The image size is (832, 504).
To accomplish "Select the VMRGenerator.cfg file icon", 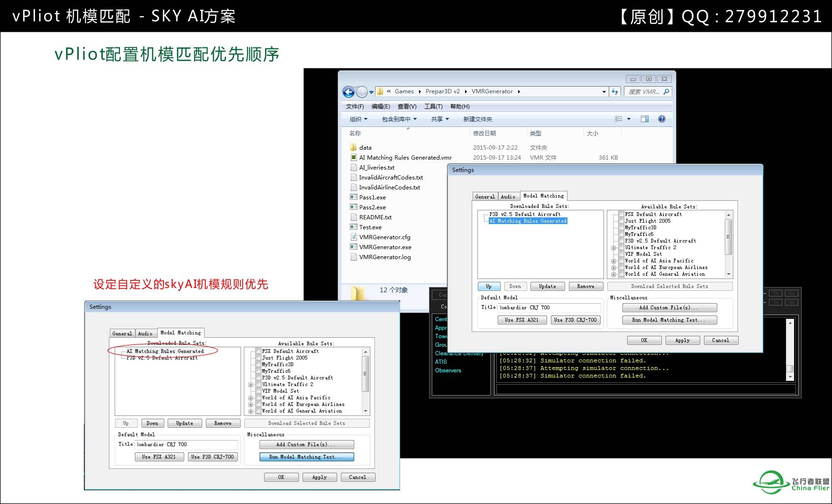I will (x=353, y=237).
